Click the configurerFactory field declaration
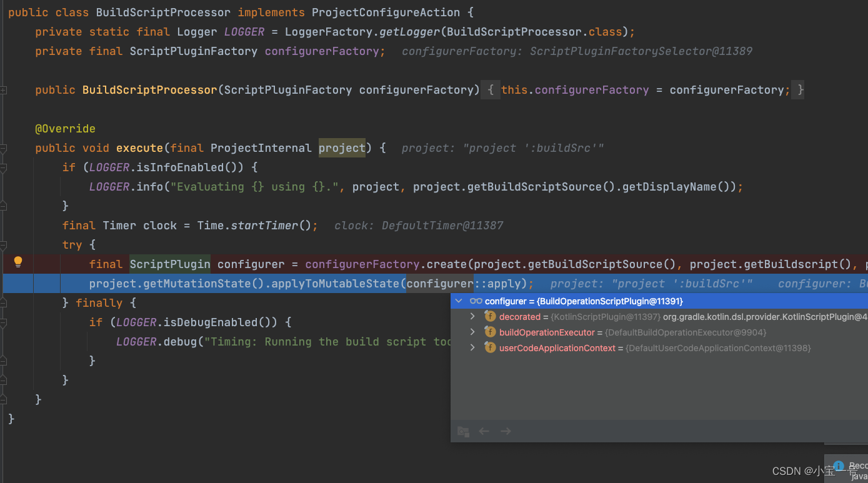This screenshot has height=483, width=868. click(x=322, y=51)
